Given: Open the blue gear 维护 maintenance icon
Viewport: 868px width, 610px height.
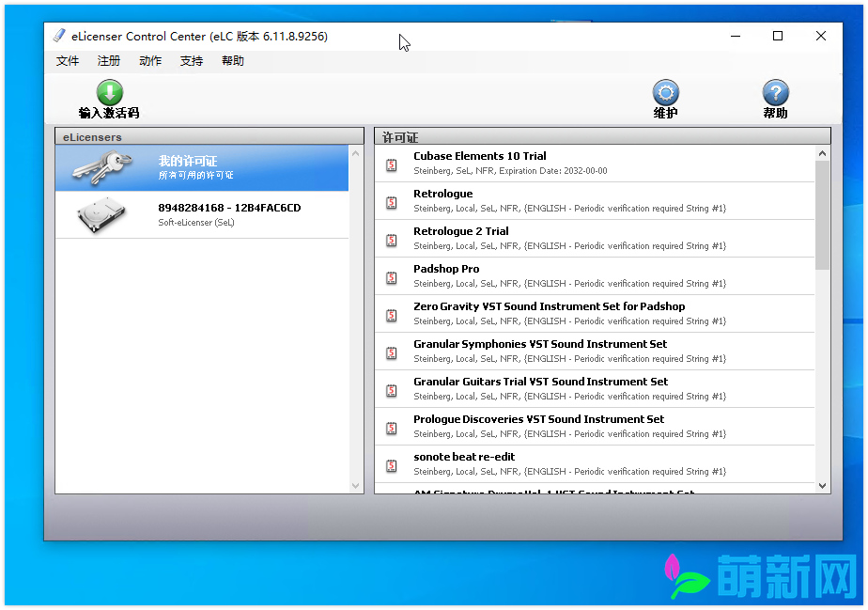Looking at the screenshot, I should 665,92.
